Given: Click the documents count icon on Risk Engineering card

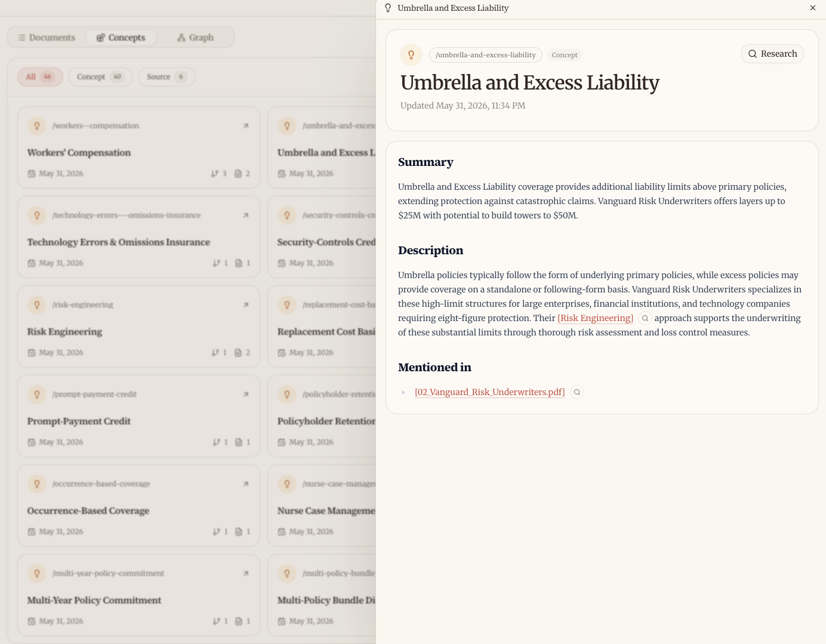Looking at the screenshot, I should coord(238,353).
